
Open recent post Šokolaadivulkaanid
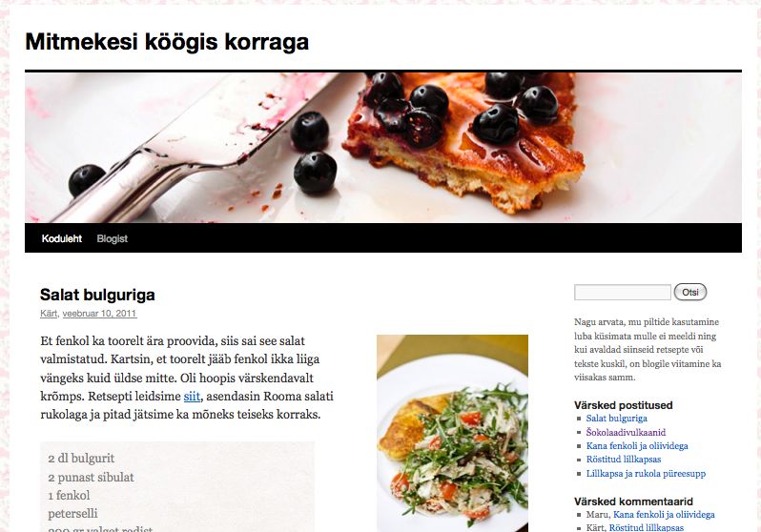click(x=626, y=432)
